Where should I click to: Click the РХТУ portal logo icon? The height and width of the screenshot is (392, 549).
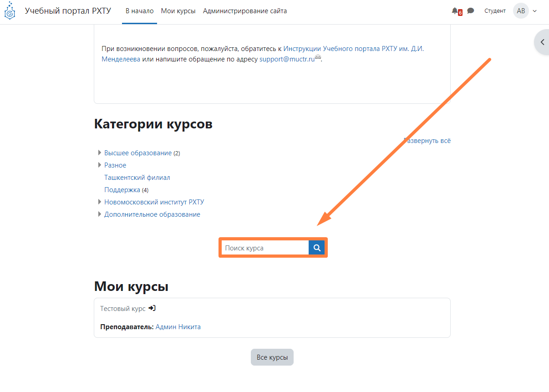tap(10, 11)
